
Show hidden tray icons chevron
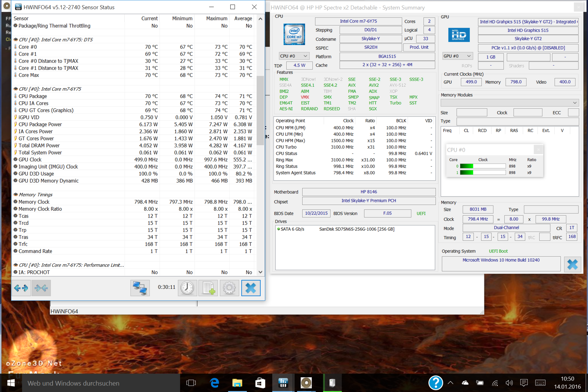point(450,383)
